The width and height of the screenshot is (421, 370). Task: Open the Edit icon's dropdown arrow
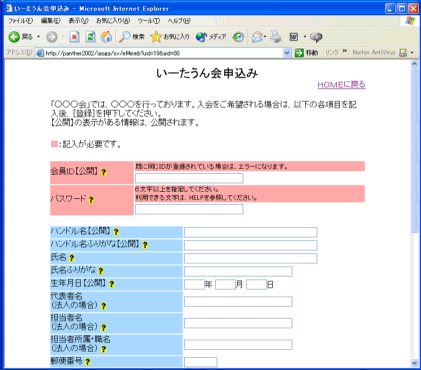tap(305, 37)
